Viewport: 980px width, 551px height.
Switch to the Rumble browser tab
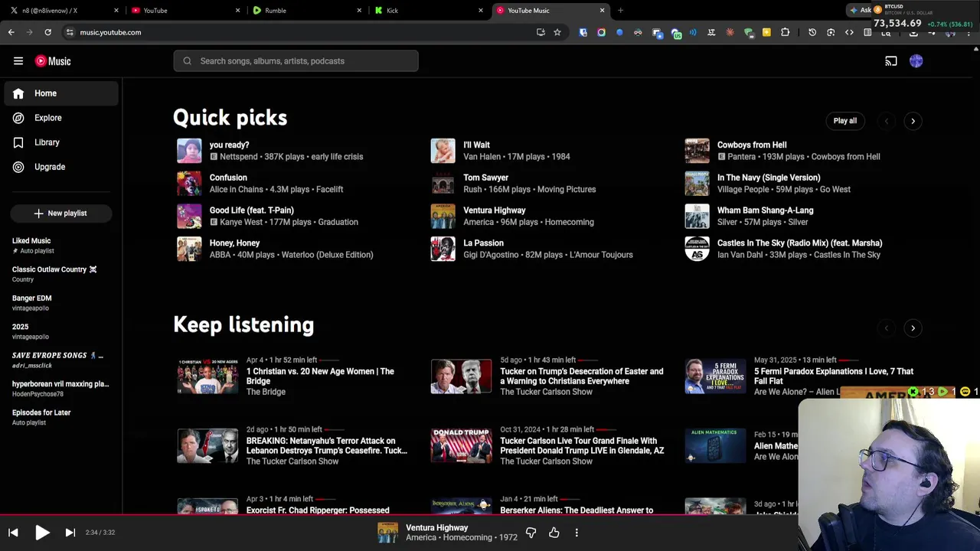(x=305, y=11)
